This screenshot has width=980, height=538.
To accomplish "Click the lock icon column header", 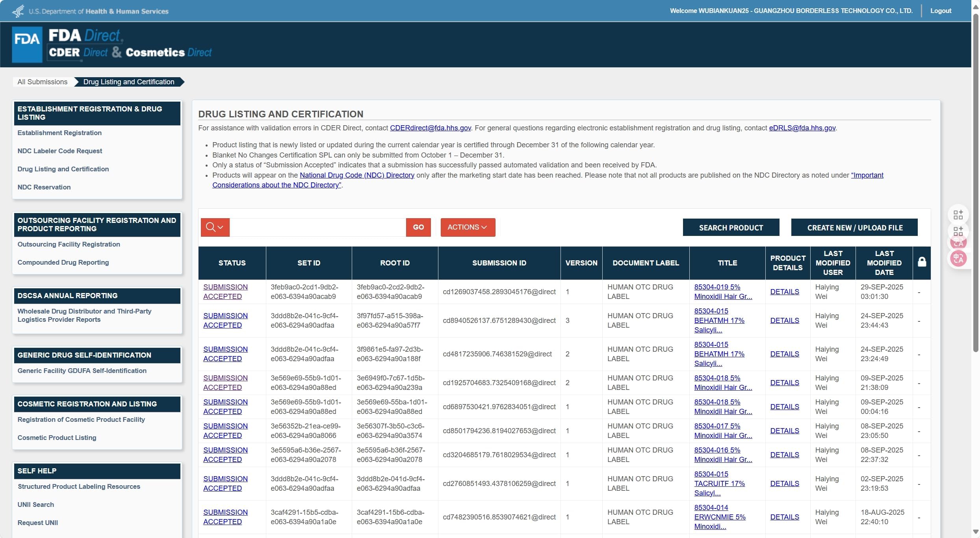I will (922, 262).
